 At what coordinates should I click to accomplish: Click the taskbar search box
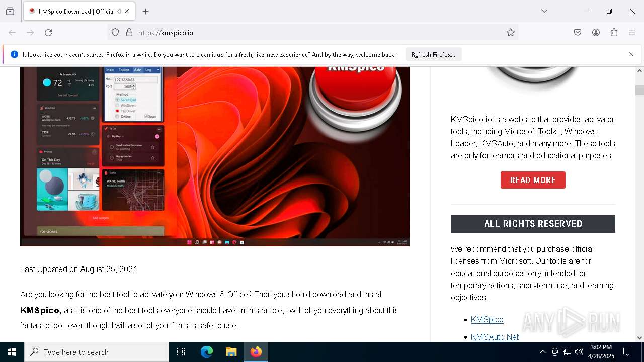pyautogui.click(x=97, y=352)
